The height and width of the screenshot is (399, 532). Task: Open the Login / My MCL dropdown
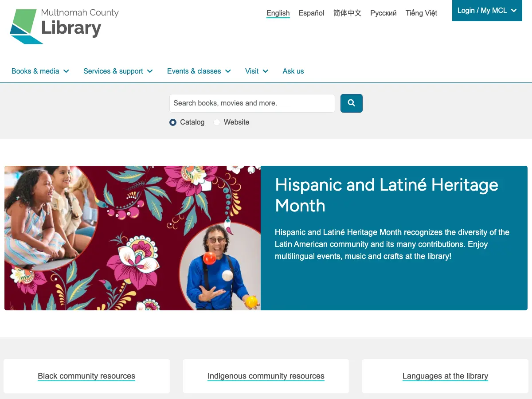pyautogui.click(x=487, y=11)
